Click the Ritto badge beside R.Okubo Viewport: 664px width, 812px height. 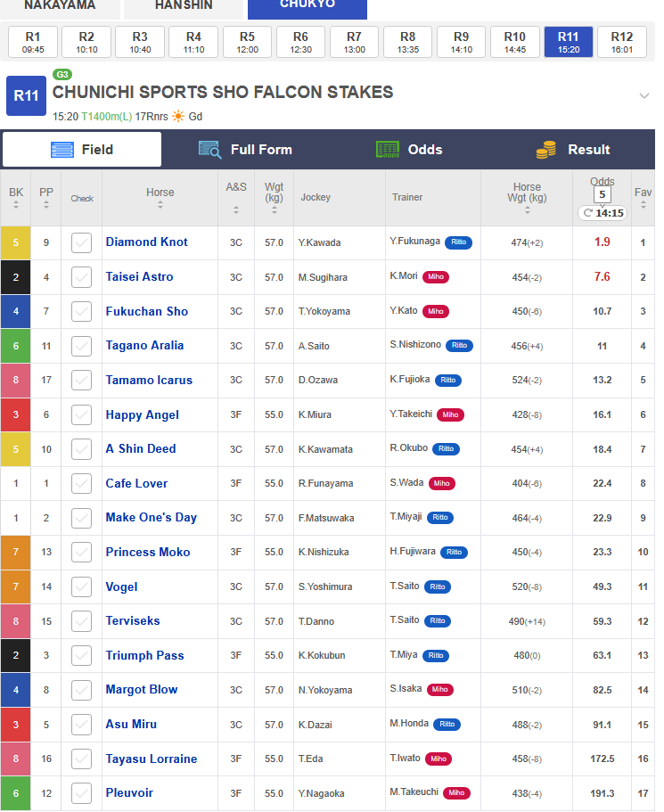(x=446, y=449)
